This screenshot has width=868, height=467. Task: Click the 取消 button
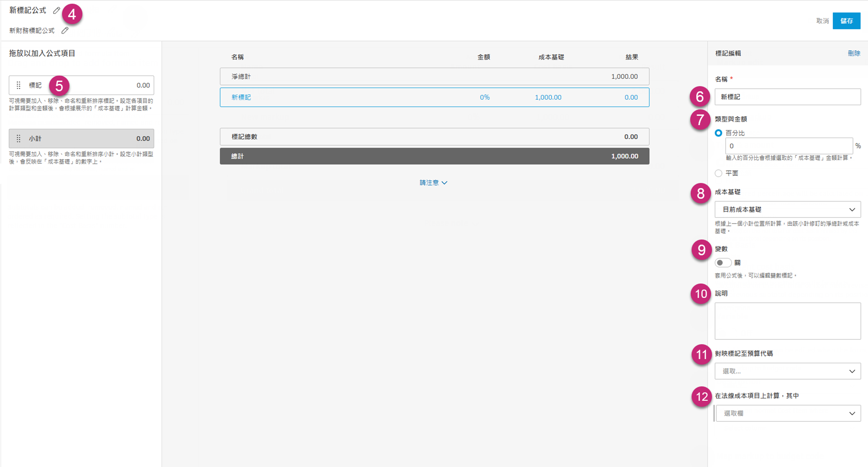[822, 21]
